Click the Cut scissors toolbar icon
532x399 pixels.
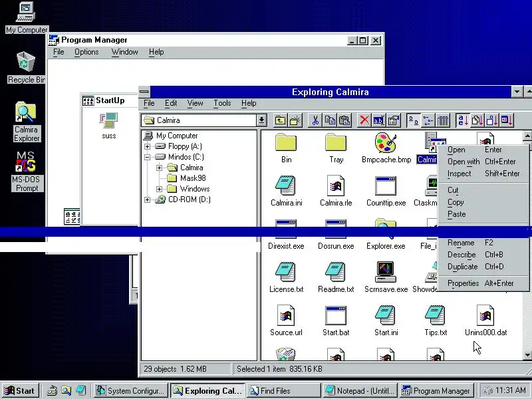(315, 120)
